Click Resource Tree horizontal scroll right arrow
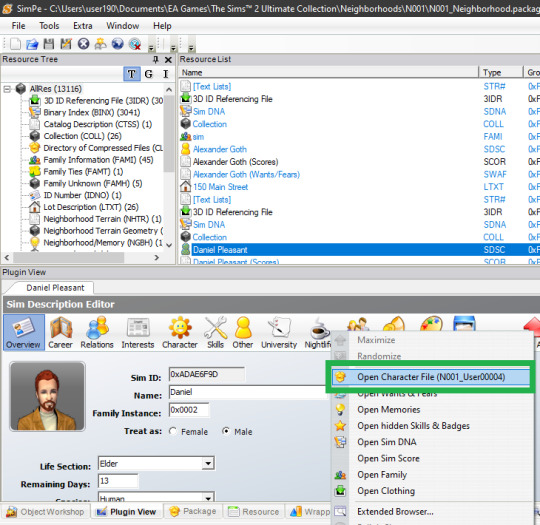Viewport: 540px width, 525px height. click(x=156, y=257)
